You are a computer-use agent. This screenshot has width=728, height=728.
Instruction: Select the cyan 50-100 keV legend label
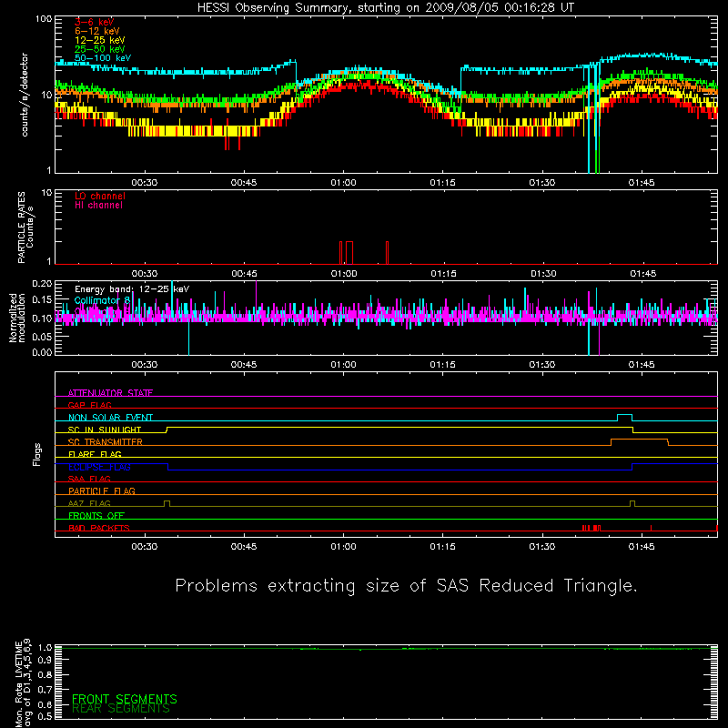(103, 58)
